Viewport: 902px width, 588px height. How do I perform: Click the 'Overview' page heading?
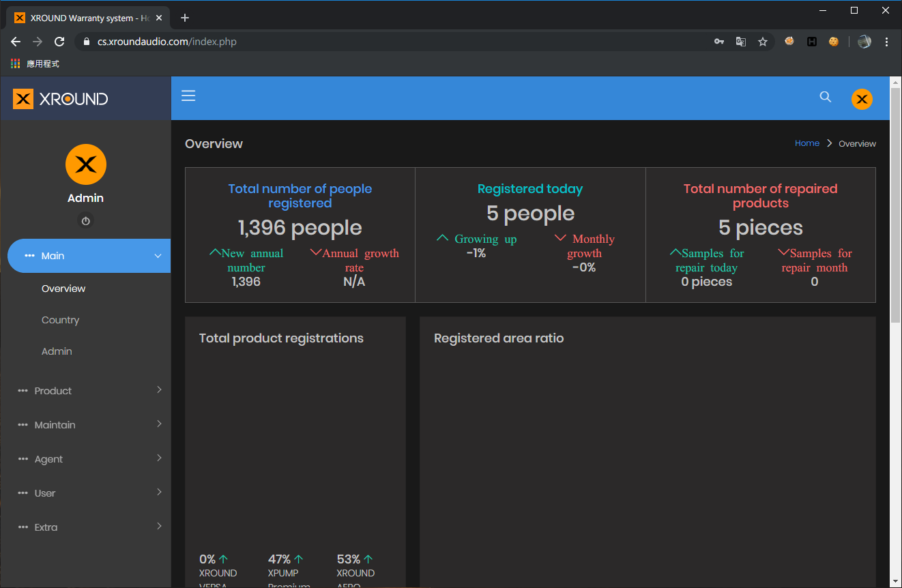214,143
